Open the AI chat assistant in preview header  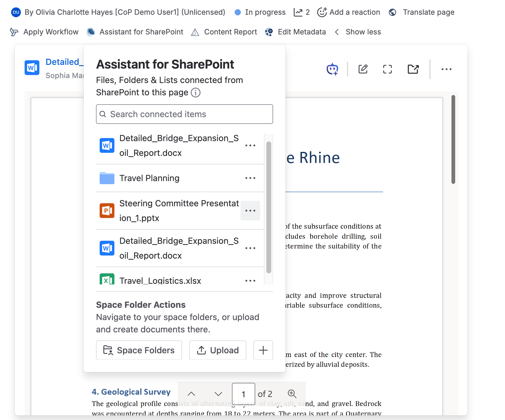coord(332,69)
